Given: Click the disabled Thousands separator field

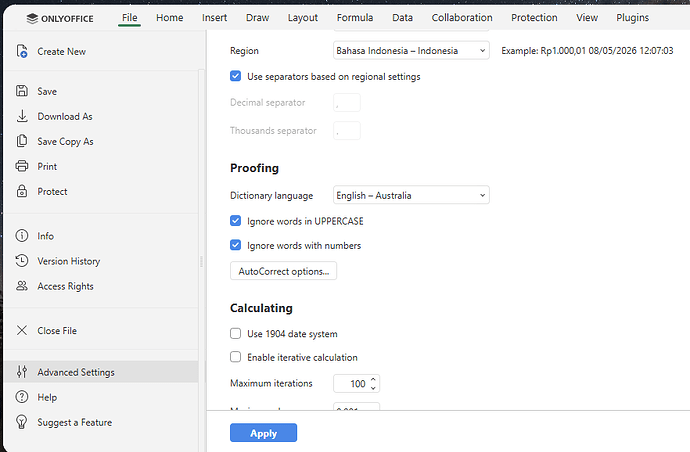Looking at the screenshot, I should (x=347, y=131).
